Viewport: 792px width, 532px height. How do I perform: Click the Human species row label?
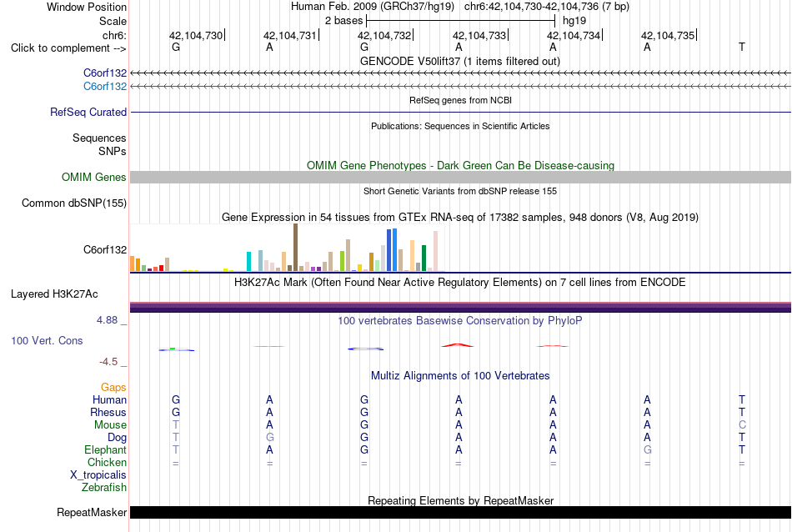(x=109, y=399)
